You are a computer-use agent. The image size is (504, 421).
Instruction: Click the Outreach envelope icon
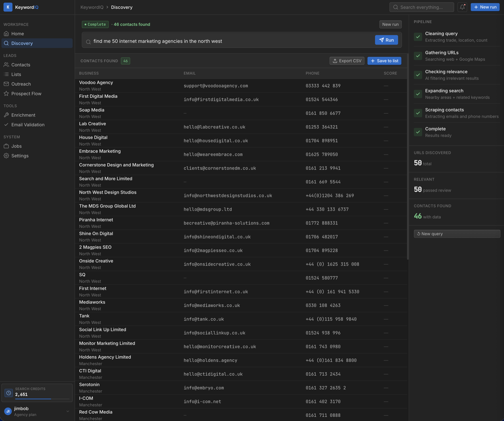pos(6,84)
